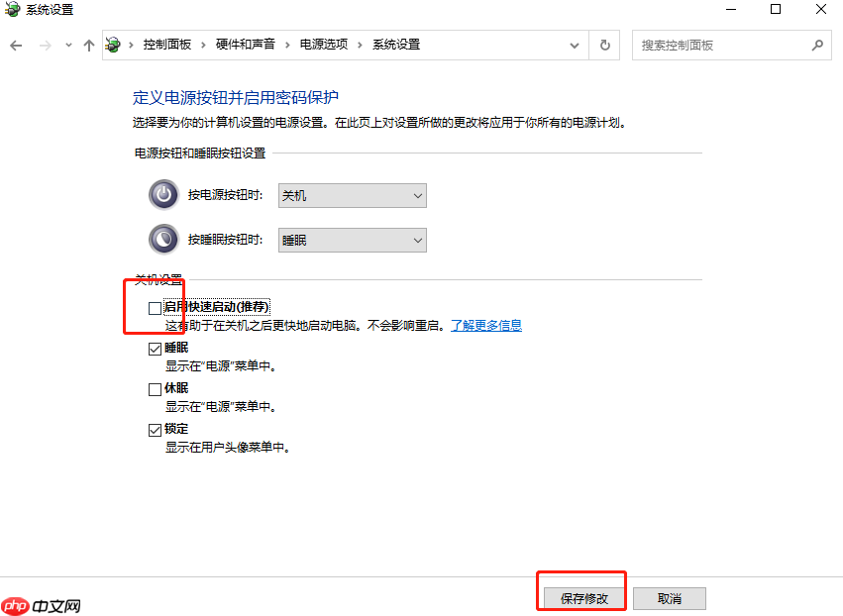Click the refresh icon in the address bar
Image resolution: width=843 pixels, height=616 pixels.
pyautogui.click(x=604, y=45)
